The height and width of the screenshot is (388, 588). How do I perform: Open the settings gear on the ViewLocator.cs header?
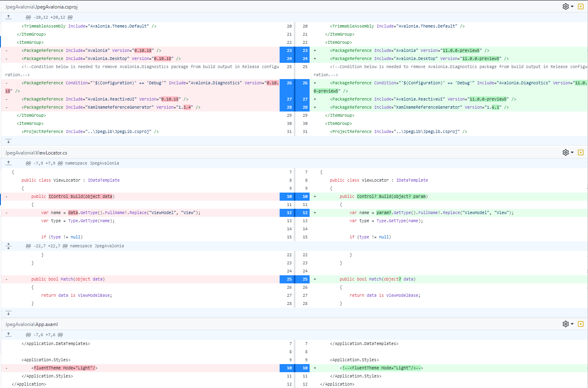[x=565, y=152]
